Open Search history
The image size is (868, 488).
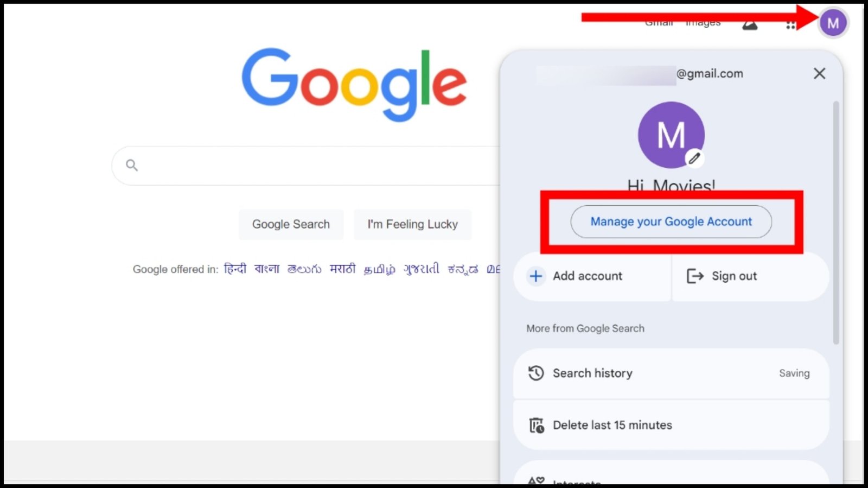(671, 373)
